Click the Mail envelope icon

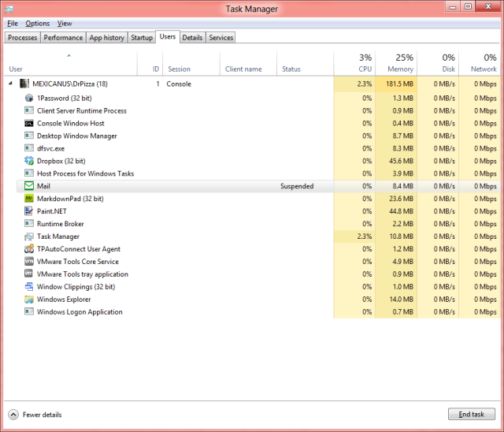pos(29,186)
